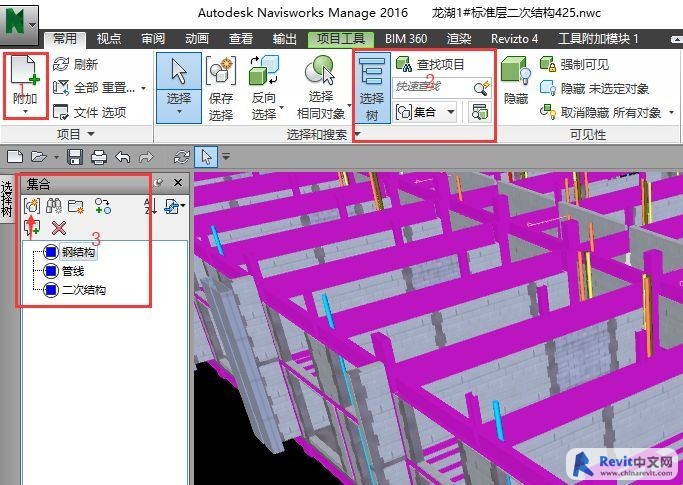Close the 集合 panel
Image resolution: width=683 pixels, height=485 pixels.
pos(178,183)
